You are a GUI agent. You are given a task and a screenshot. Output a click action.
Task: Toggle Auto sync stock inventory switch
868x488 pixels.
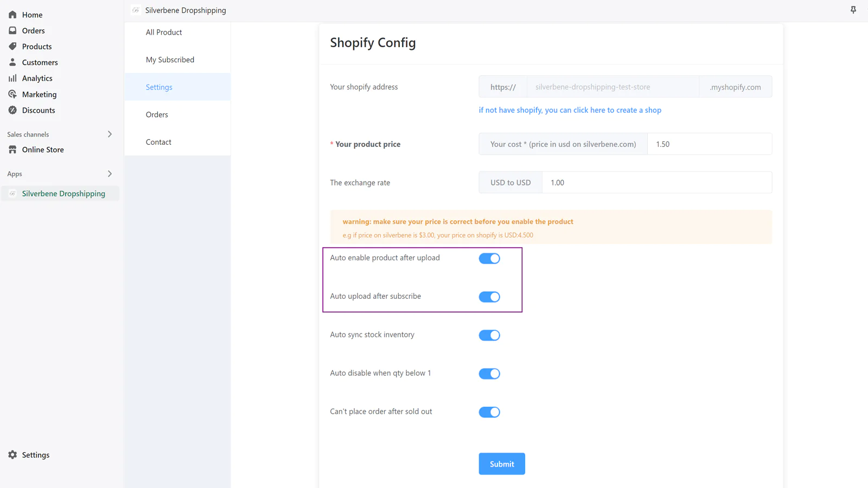489,336
